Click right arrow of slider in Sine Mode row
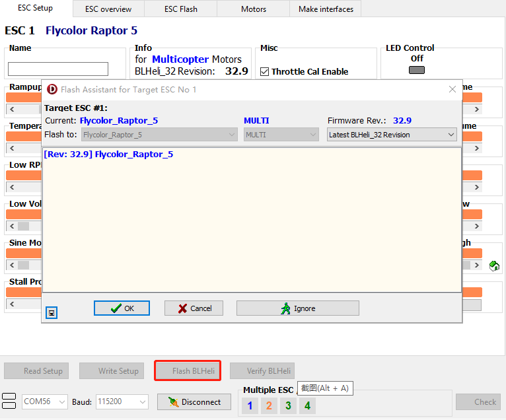506x420 pixels. [x=477, y=265]
